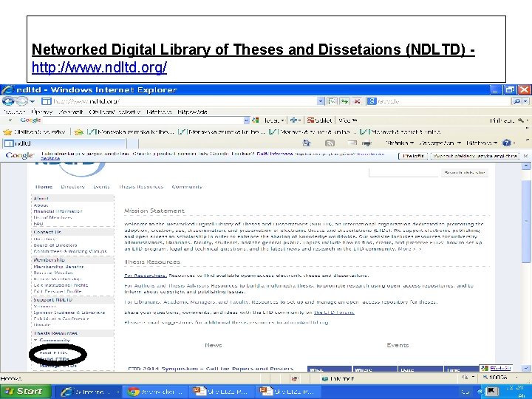Click the compatibility view icon in the address bar

point(332,101)
